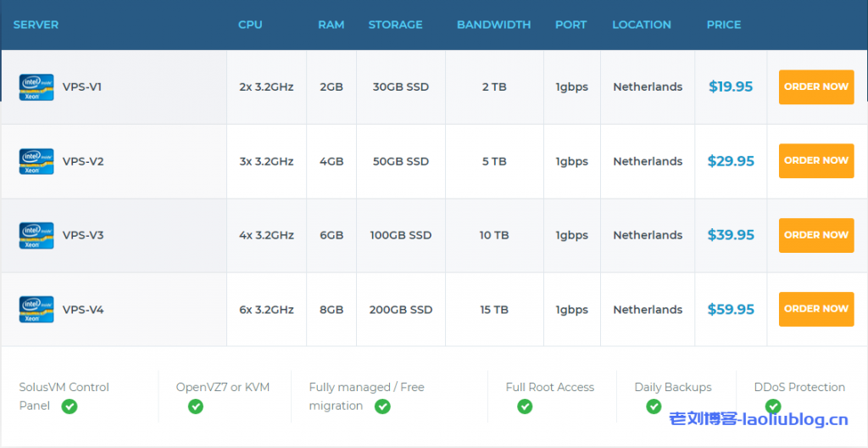The height and width of the screenshot is (448, 868).
Task: Click green checkmark under Full Root Access
Action: tap(525, 406)
